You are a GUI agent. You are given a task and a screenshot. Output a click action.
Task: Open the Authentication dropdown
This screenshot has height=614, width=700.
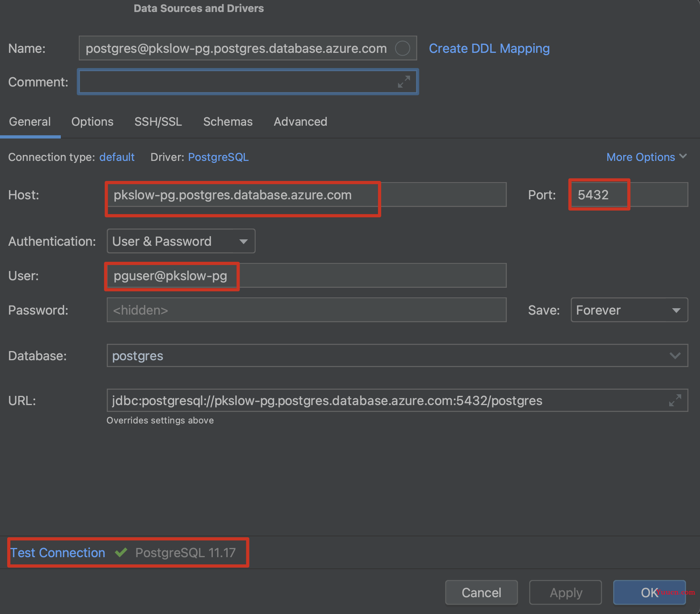point(181,241)
